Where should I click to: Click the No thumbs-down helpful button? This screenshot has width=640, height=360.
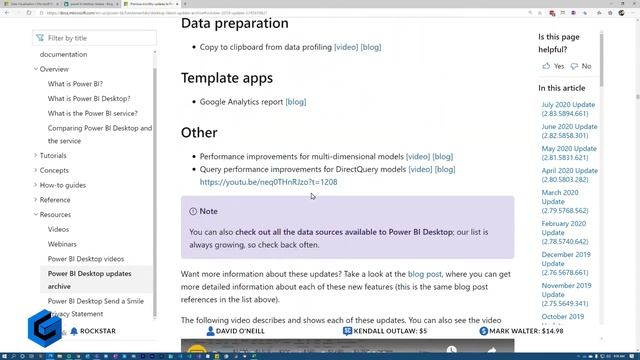581,66
